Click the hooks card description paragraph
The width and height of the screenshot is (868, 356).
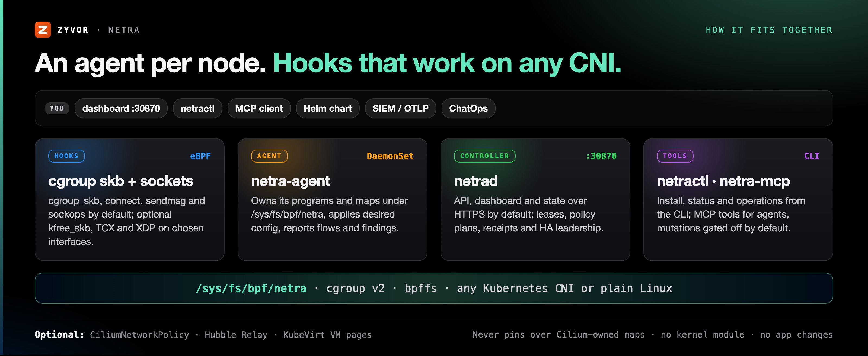click(x=127, y=221)
